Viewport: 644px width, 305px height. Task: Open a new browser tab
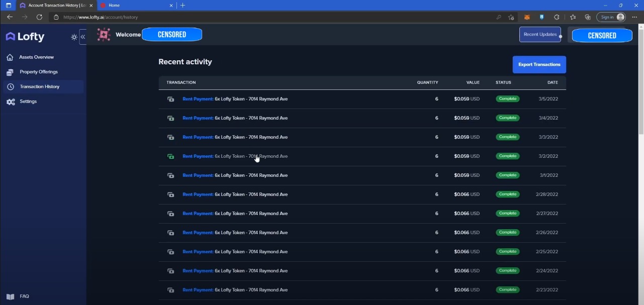pyautogui.click(x=182, y=5)
